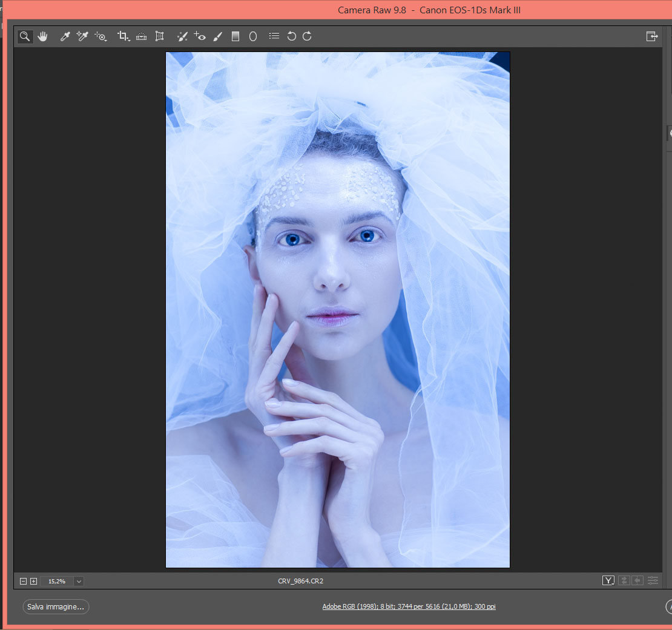672x630 pixels.
Task: Rotate the image 90 degrees clockwise
Action: tap(306, 36)
